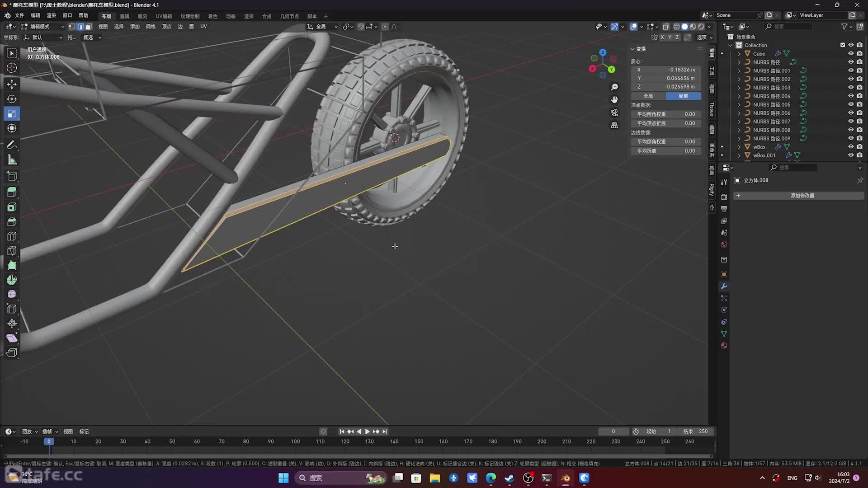Toggle camera view icon
The image size is (868, 488).
[x=614, y=113]
